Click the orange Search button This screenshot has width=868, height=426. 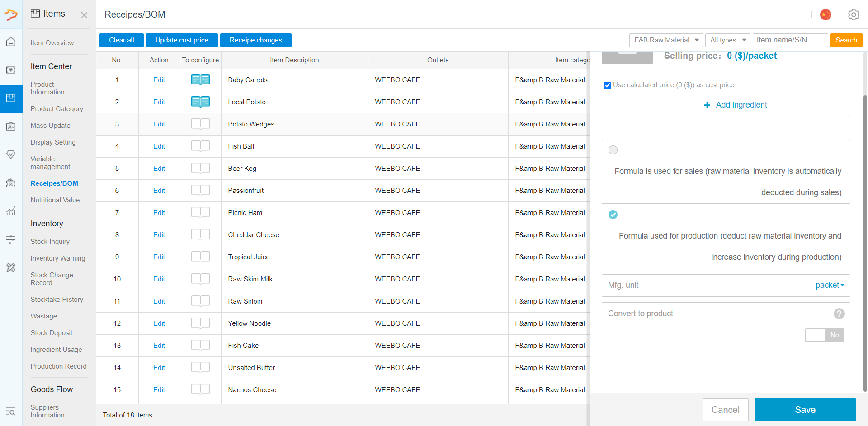[846, 40]
